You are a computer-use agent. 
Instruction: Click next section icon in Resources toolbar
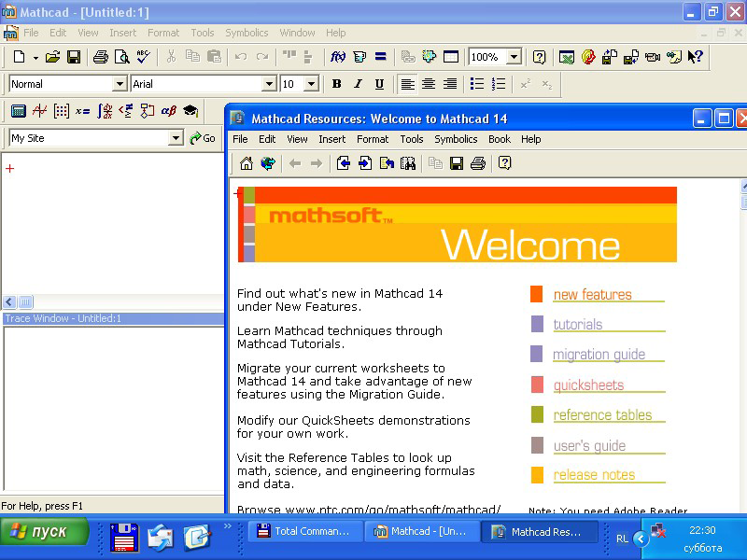[x=365, y=164]
